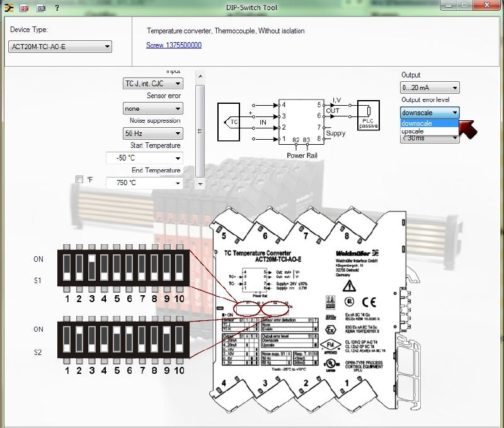Open the XML export icon

click(x=40, y=8)
